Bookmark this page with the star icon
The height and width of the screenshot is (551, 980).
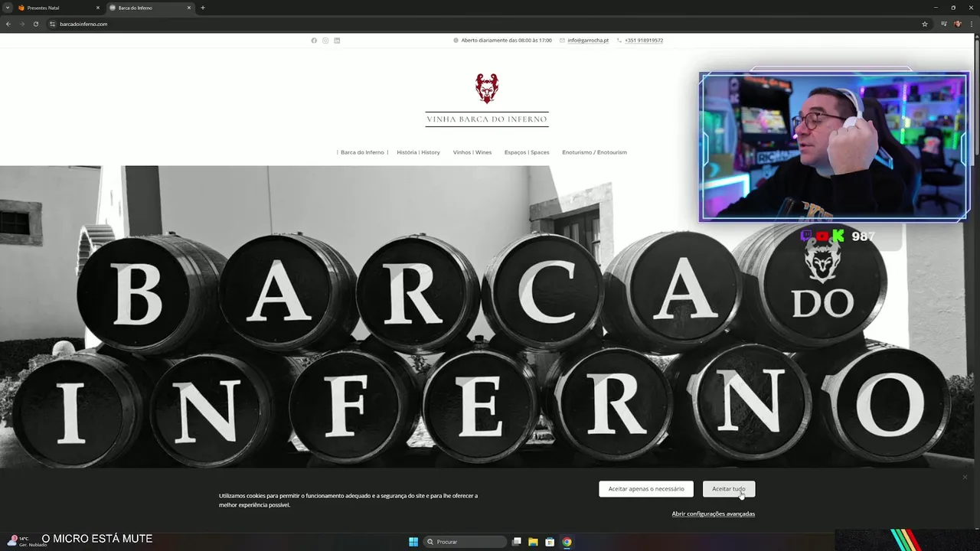[925, 24]
